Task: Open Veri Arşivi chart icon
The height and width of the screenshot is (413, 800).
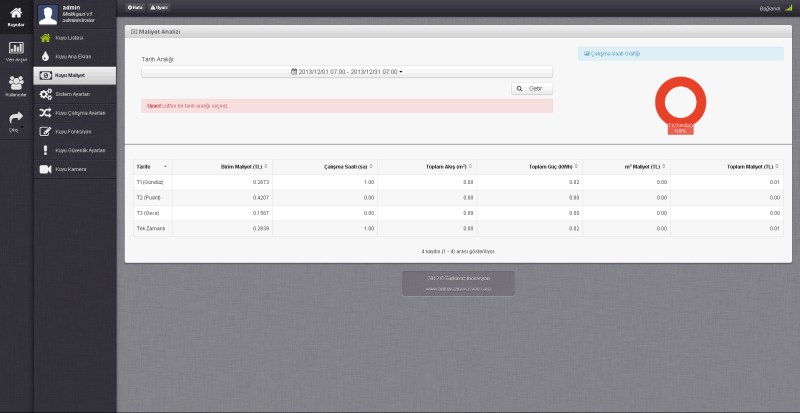Action: click(x=16, y=50)
